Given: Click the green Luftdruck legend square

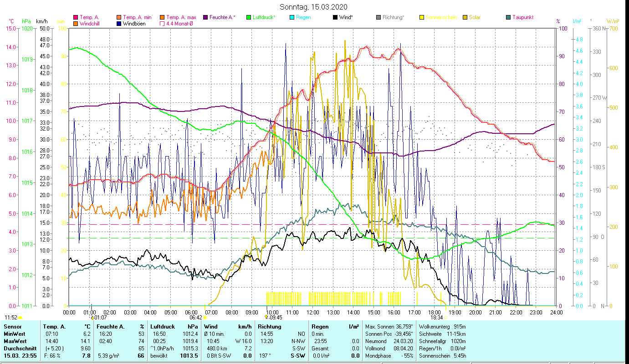Looking at the screenshot, I should tap(249, 17).
